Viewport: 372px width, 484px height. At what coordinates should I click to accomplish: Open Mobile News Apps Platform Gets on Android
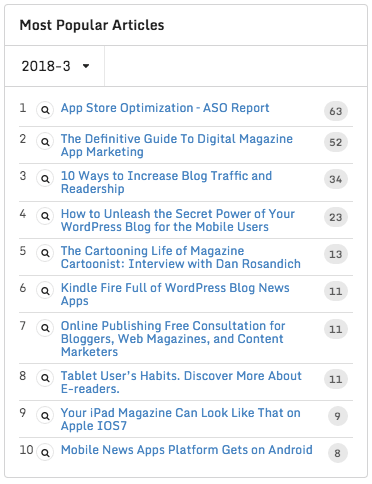187,450
